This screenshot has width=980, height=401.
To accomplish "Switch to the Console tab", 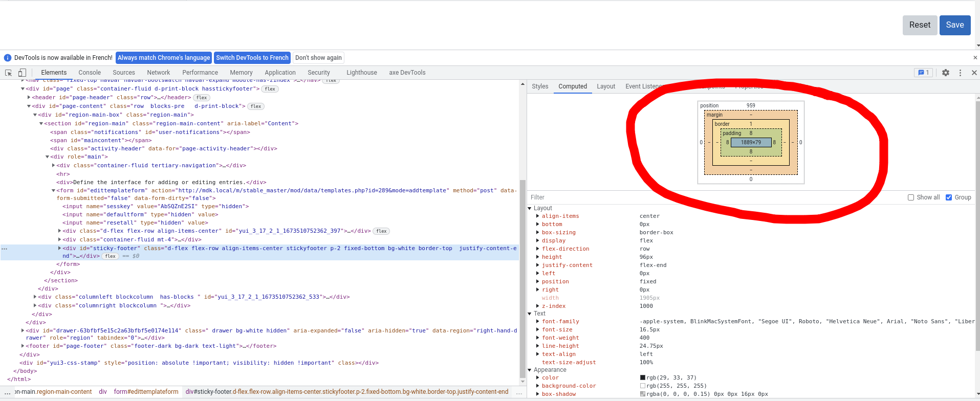I will (90, 73).
